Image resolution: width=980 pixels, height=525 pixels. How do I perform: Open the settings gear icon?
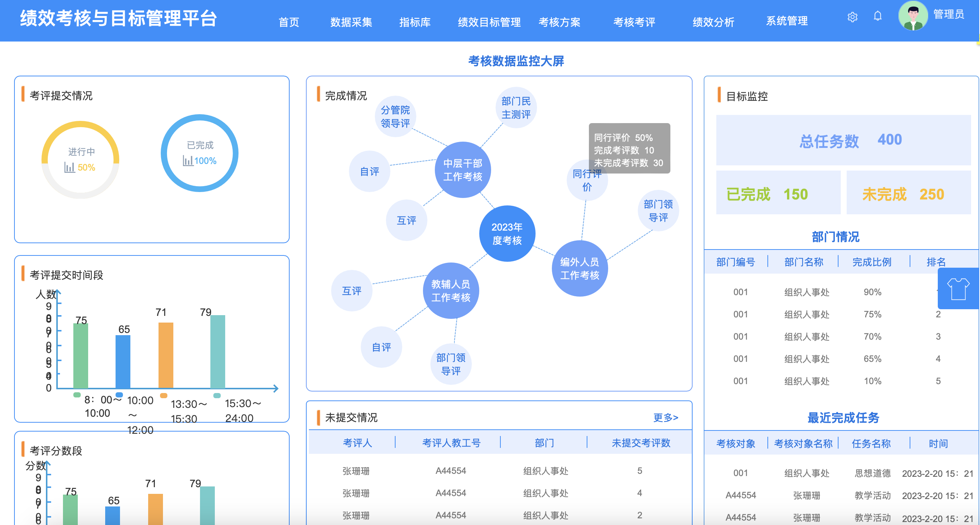click(852, 17)
